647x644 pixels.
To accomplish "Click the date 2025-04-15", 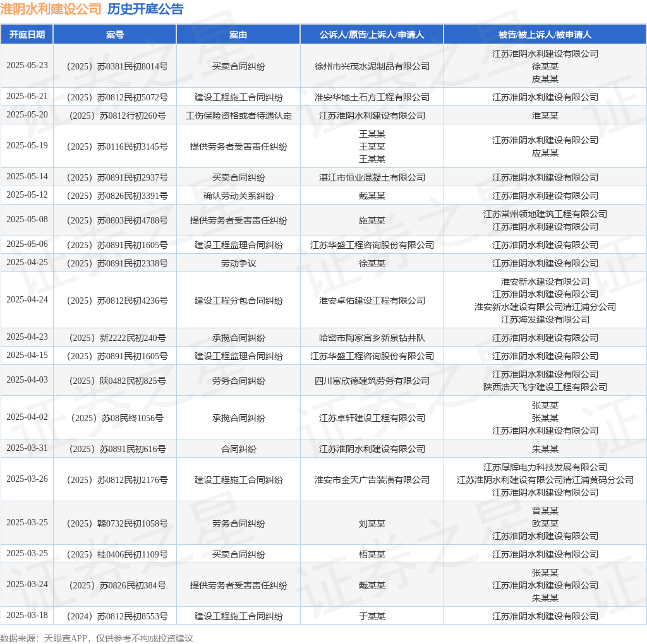I will coord(27,355).
